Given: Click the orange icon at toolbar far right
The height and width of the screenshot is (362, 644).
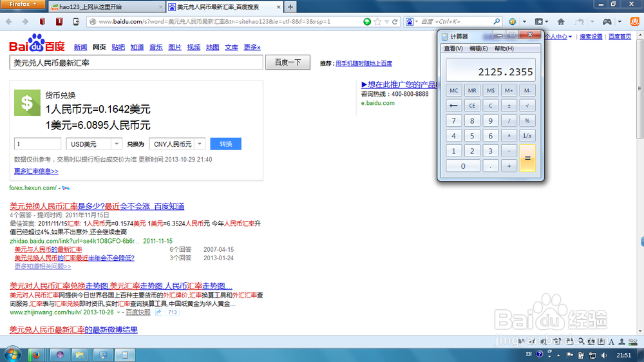Looking at the screenshot, I should coord(634,21).
